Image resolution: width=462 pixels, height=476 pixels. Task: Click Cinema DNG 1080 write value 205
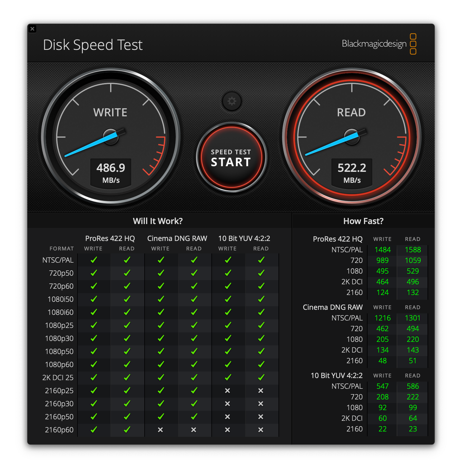pyautogui.click(x=382, y=339)
